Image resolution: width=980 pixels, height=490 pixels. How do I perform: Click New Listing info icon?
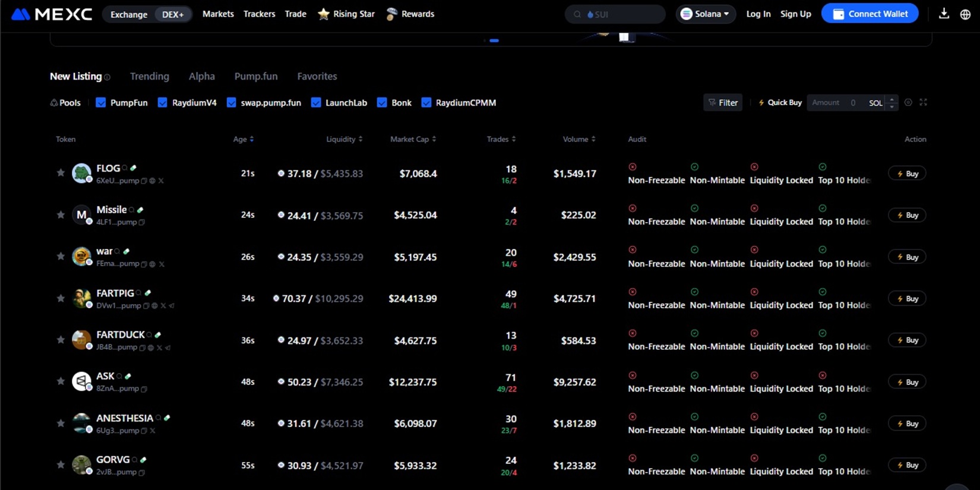107,77
